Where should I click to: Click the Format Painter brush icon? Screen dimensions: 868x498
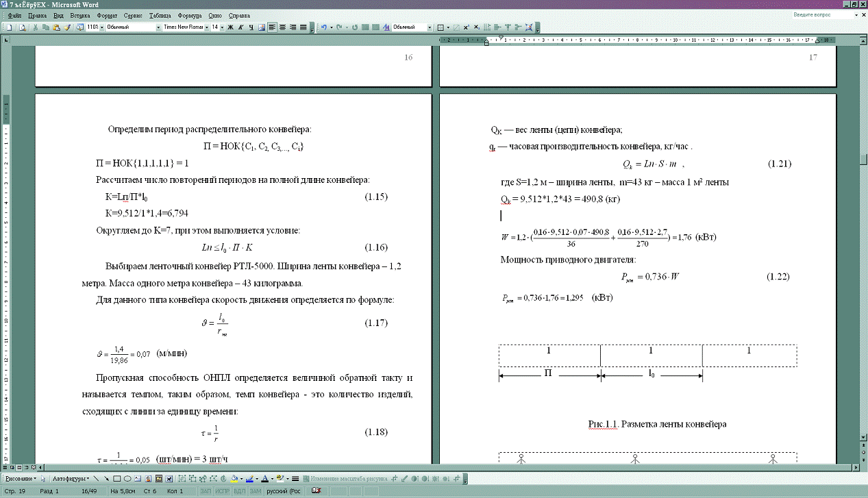pyautogui.click(x=67, y=27)
